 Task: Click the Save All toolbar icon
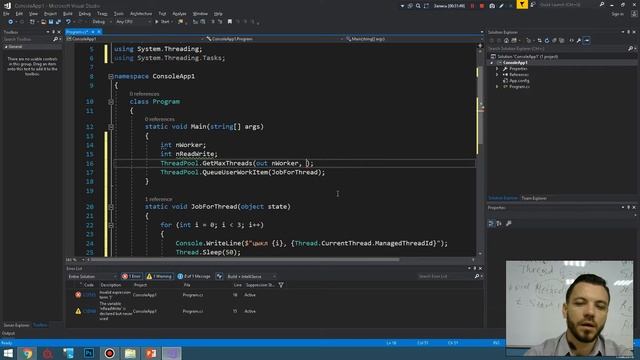coord(58,22)
